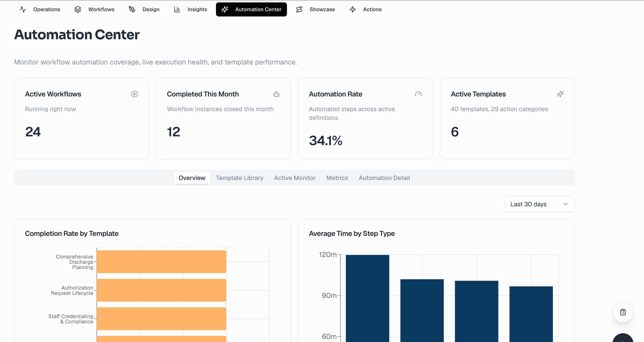
Task: Click the 90m axis label
Action: click(x=329, y=296)
